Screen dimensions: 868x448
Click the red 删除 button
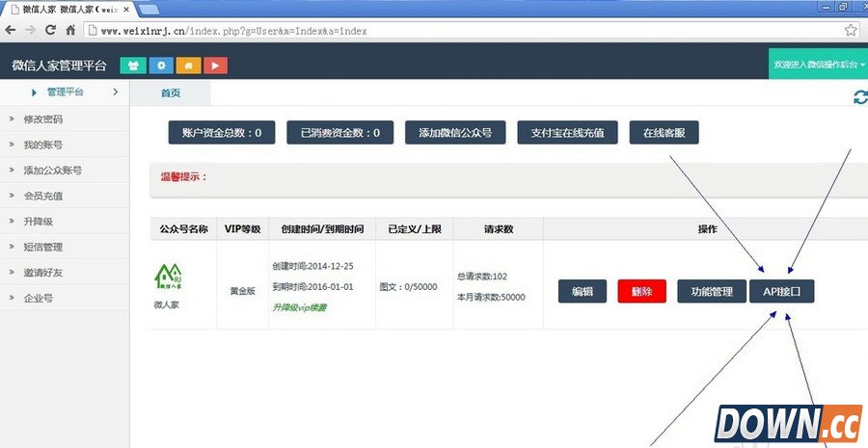click(x=641, y=292)
